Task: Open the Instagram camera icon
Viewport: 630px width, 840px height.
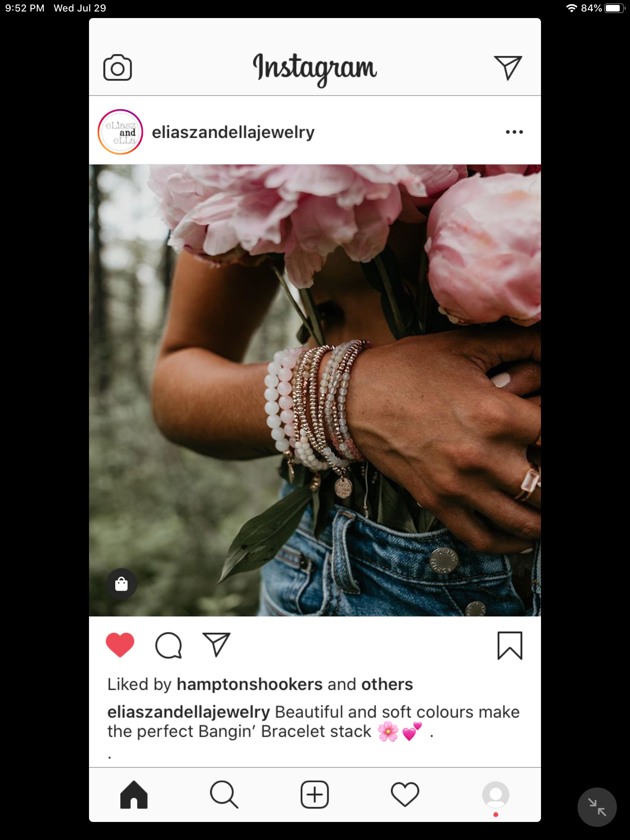Action: tap(117, 67)
